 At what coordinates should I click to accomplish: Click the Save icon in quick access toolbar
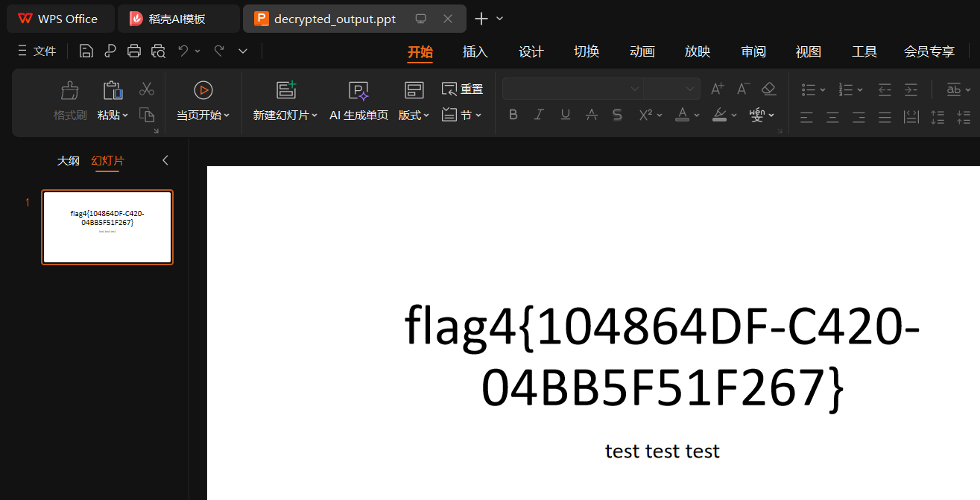pos(86,51)
